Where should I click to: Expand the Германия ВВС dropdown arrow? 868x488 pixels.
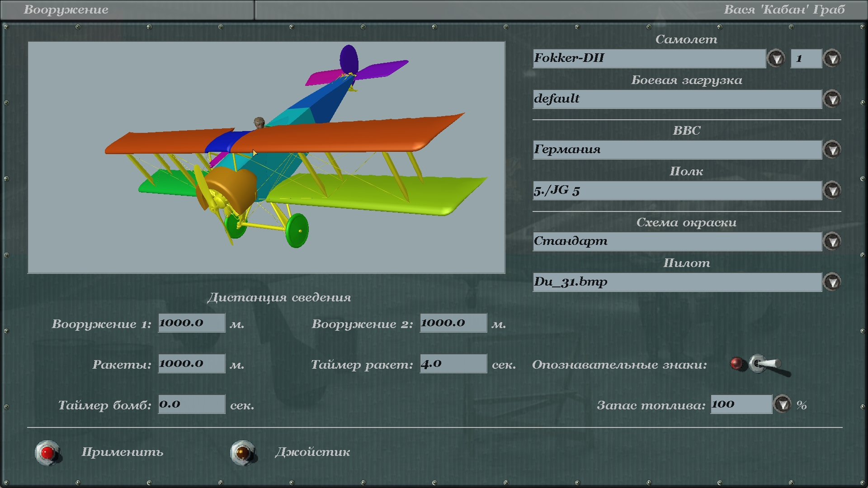click(832, 150)
